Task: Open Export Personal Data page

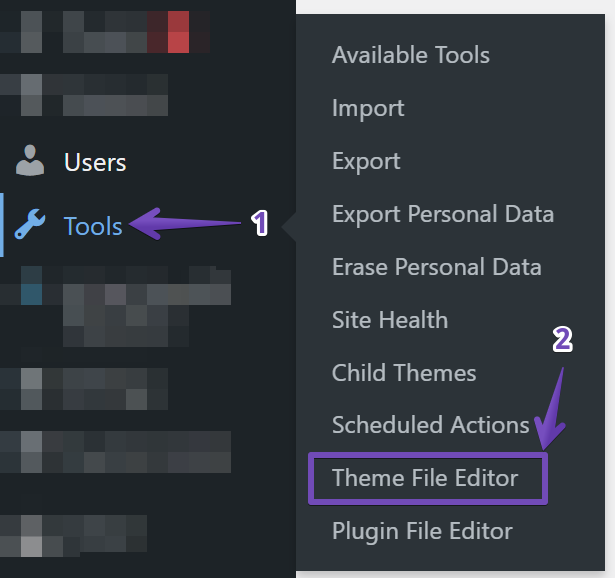Action: coord(443,214)
